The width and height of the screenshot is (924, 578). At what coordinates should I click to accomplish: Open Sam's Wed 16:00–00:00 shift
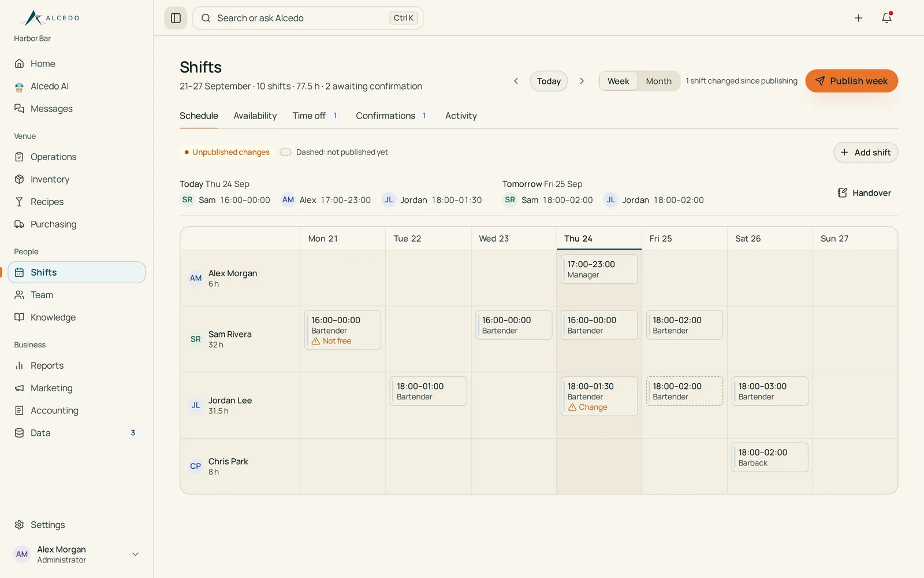[513, 325]
